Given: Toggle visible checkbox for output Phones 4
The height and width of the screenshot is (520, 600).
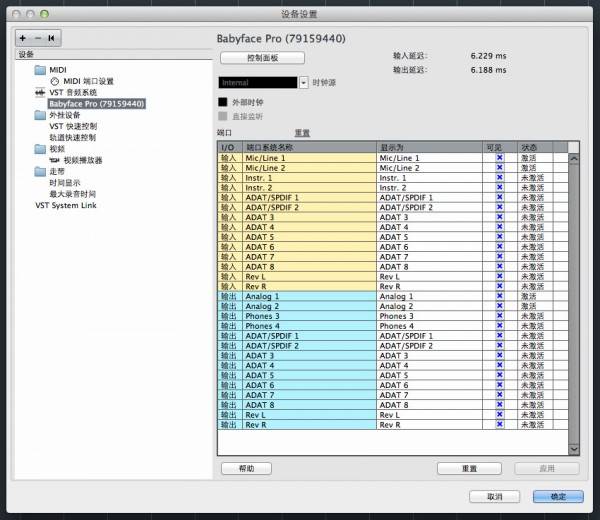Looking at the screenshot, I should click(499, 326).
